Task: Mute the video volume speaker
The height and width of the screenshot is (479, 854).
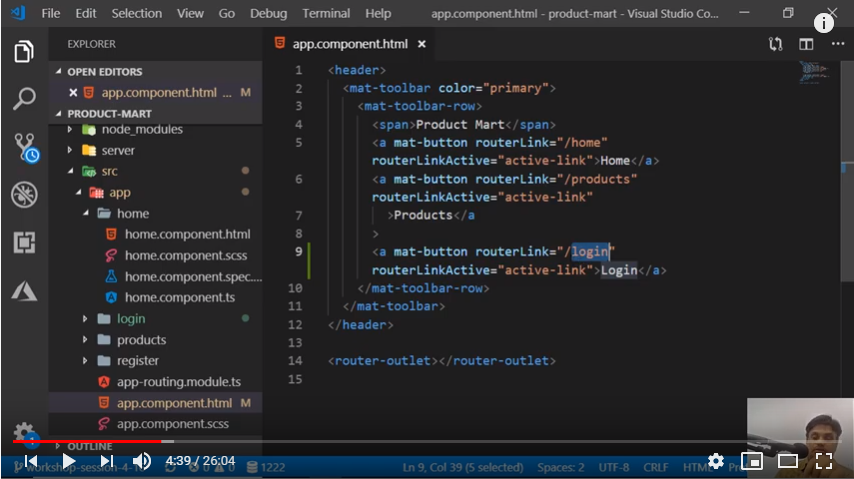Action: tap(142, 461)
